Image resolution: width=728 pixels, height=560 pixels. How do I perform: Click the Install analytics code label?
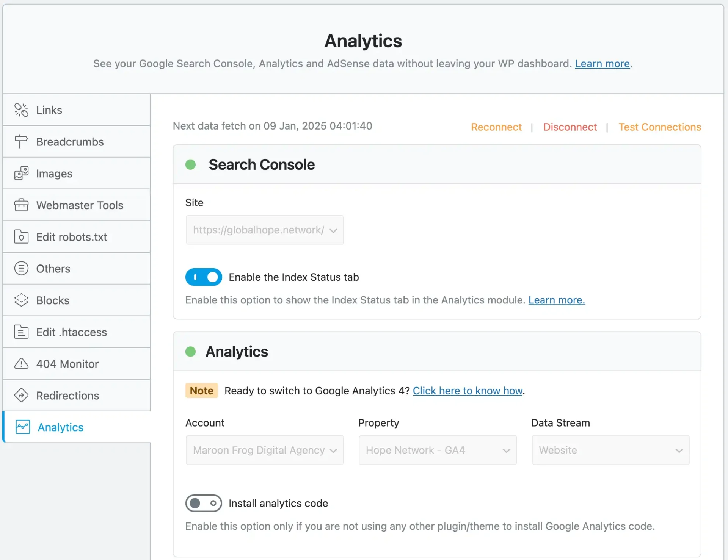click(278, 503)
